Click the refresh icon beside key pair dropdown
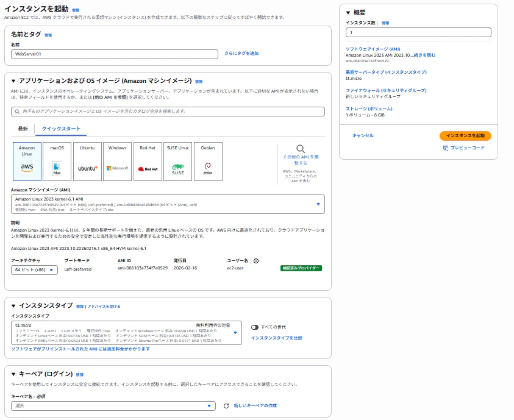 [x=226, y=406]
